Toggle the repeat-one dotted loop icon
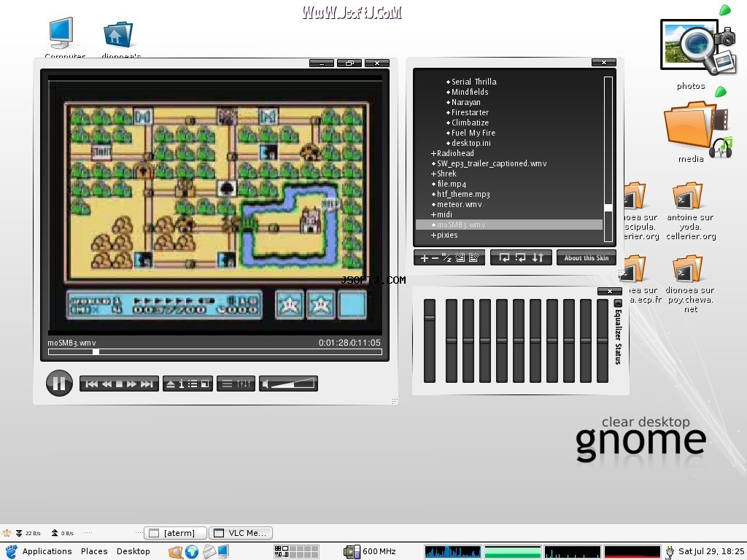Viewport: 747px width, 560px height. (521, 257)
